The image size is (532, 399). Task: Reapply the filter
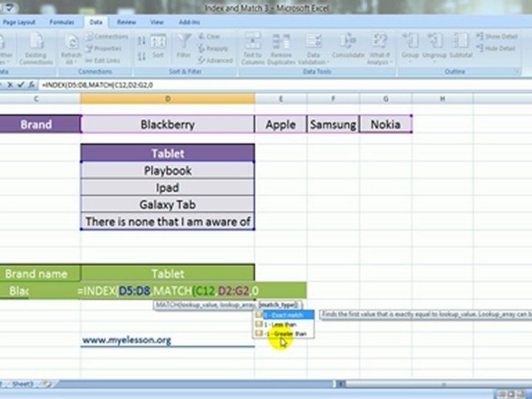coord(213,49)
